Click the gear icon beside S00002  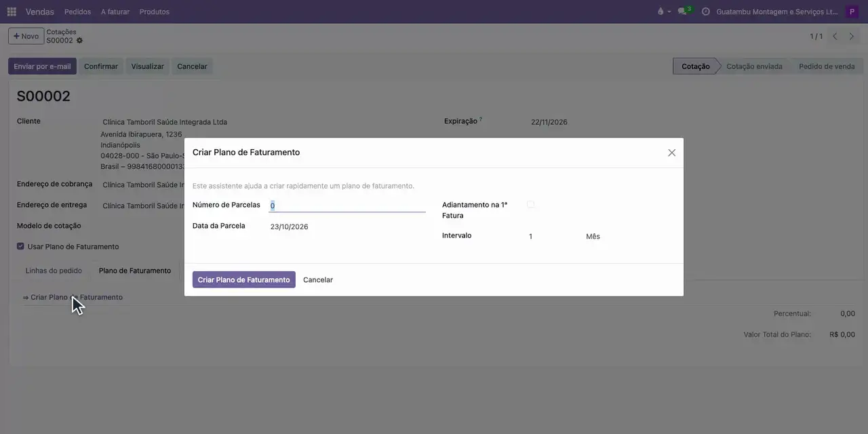point(79,41)
